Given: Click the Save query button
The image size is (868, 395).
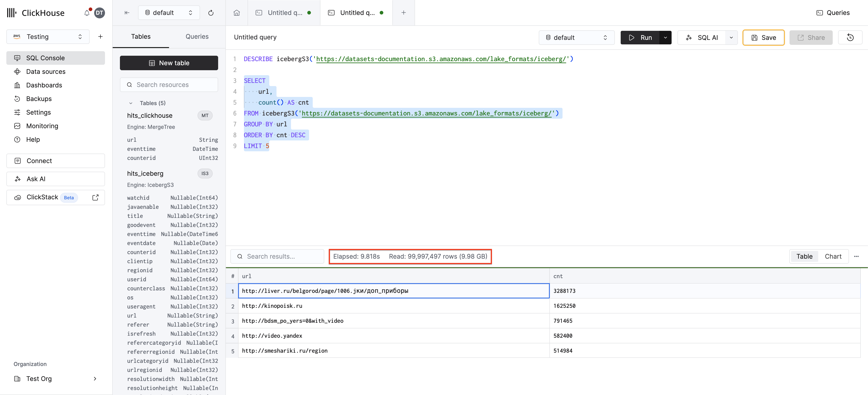Looking at the screenshot, I should click(x=763, y=37).
